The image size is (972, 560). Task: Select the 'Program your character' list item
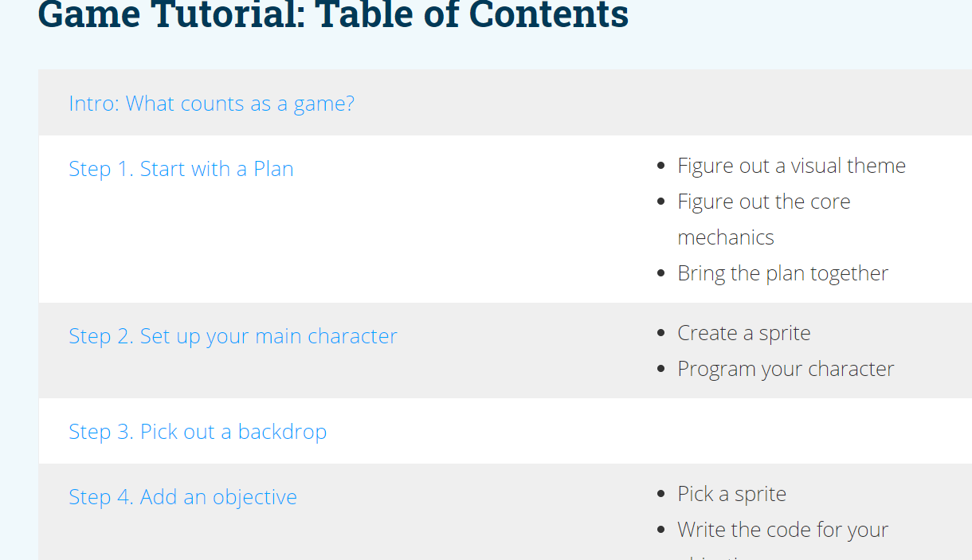786,369
